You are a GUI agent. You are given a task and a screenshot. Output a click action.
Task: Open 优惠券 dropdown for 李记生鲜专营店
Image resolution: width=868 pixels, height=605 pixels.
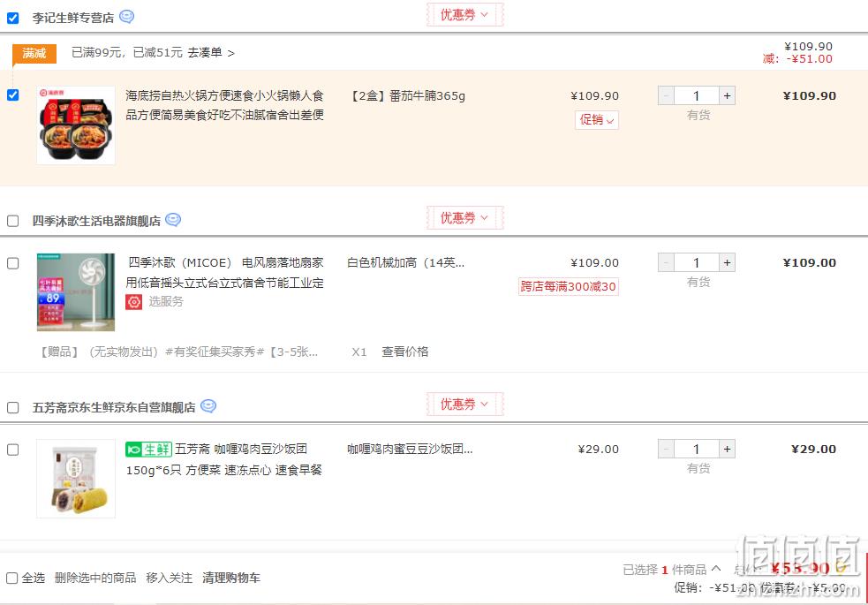[464, 15]
